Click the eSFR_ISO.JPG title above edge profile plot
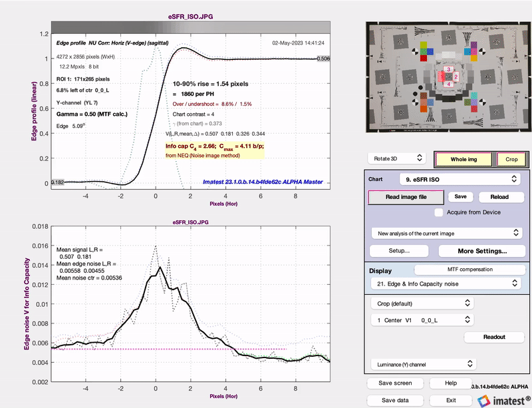 click(191, 17)
